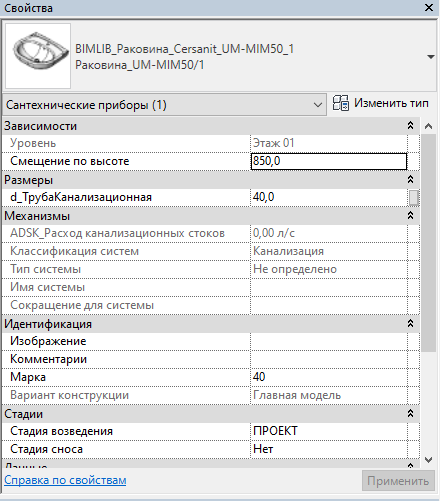Collapse the Механизмы section
This screenshot has height=501, width=440.
tap(410, 216)
